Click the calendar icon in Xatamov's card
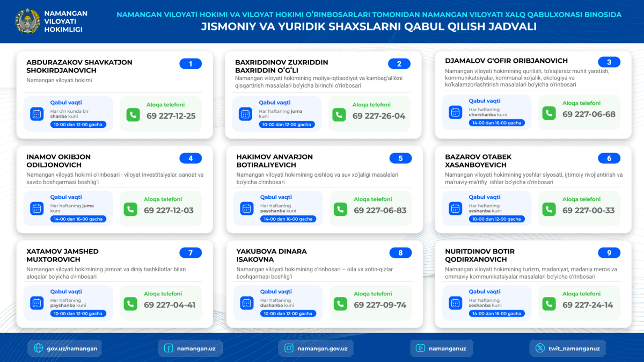Image resolution: width=644 pixels, height=362 pixels. (x=37, y=303)
